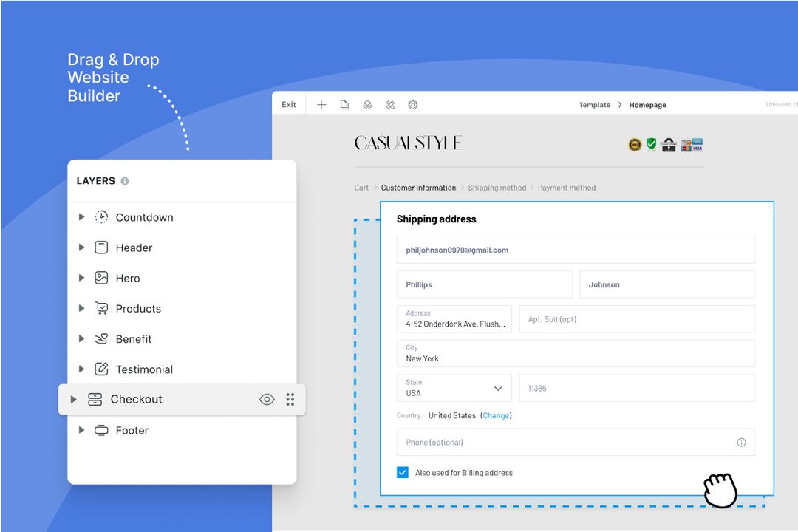Click the Exit button
Screen dimensions: 798x532
click(288, 104)
